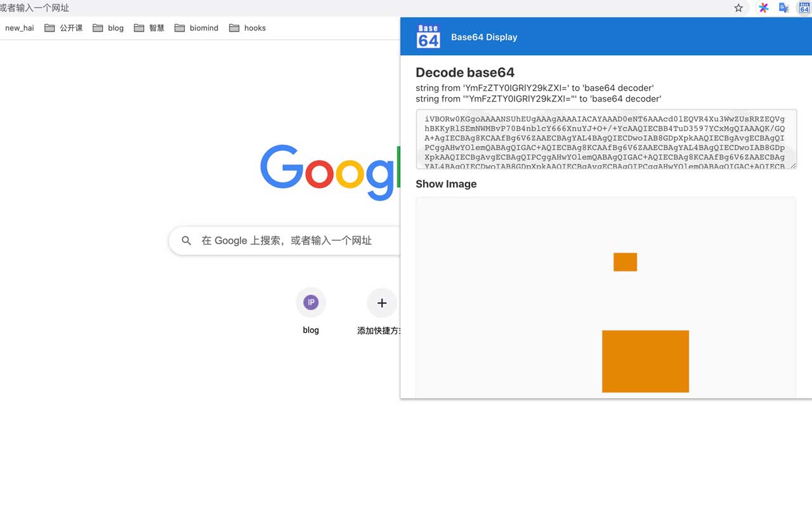Click the Base64 logo in popup header
The width and height of the screenshot is (812, 508).
(428, 36)
